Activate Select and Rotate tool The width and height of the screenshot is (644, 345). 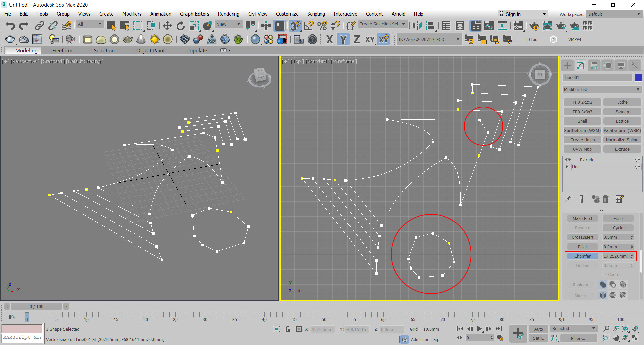(x=180, y=26)
